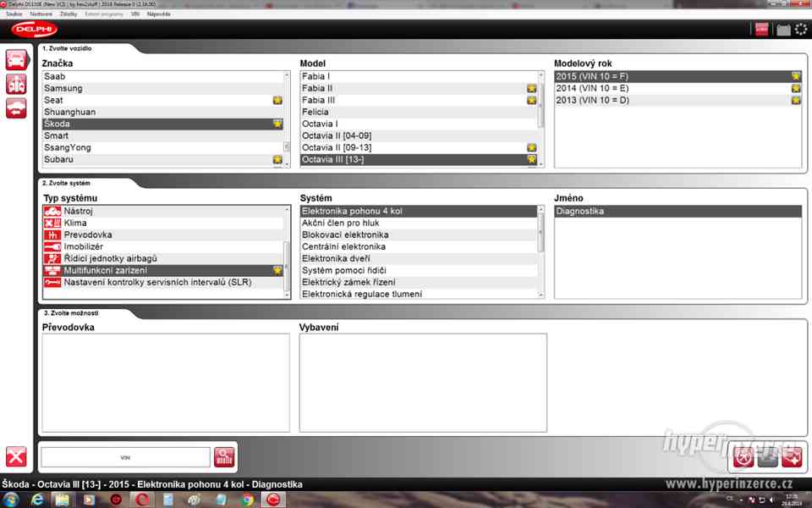
Task: Click the rightmost red icon at bottom right
Action: point(792,457)
